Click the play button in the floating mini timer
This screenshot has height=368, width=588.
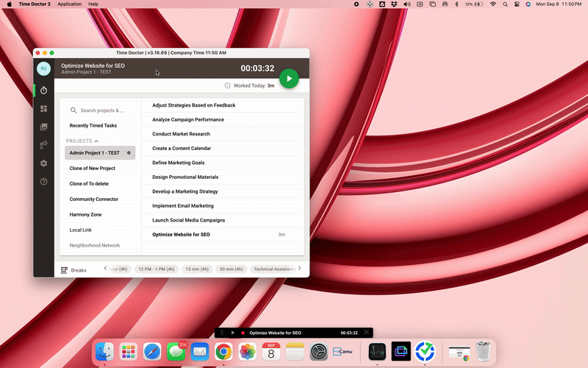(233, 333)
